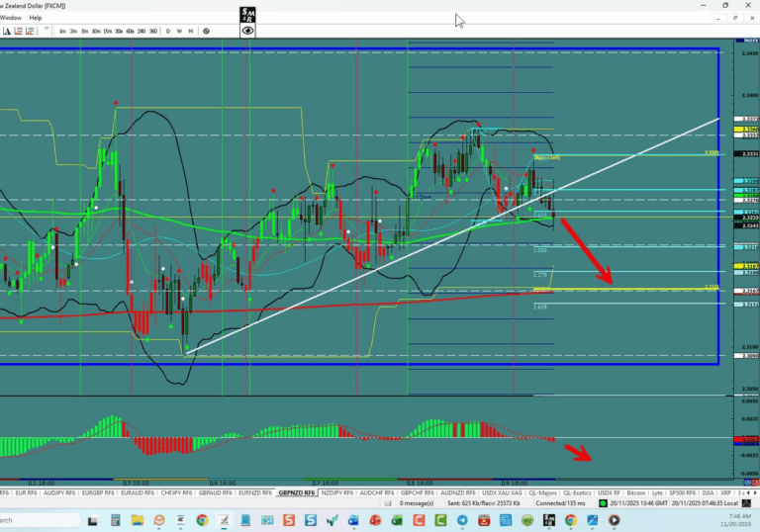This screenshot has width=760, height=532.
Task: Switch to the GBPAUD RF6 tab
Action: [x=215, y=492]
